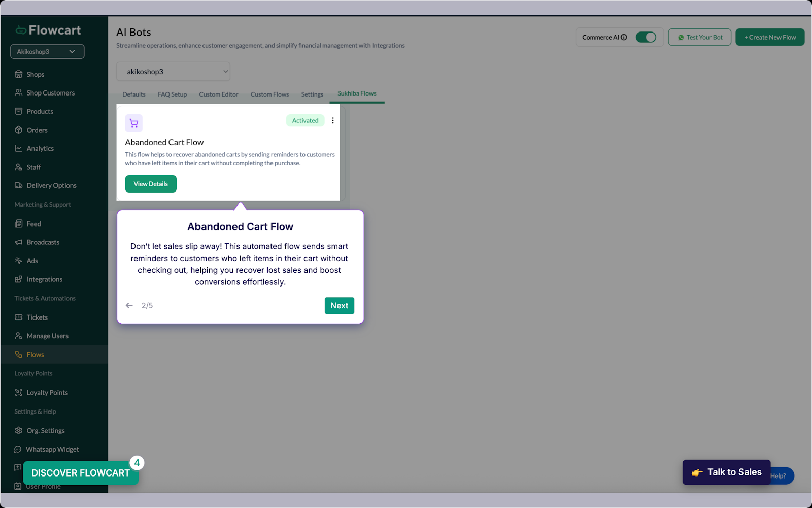Go back with the tour's left arrow
This screenshot has height=508, width=812.
coord(129,305)
